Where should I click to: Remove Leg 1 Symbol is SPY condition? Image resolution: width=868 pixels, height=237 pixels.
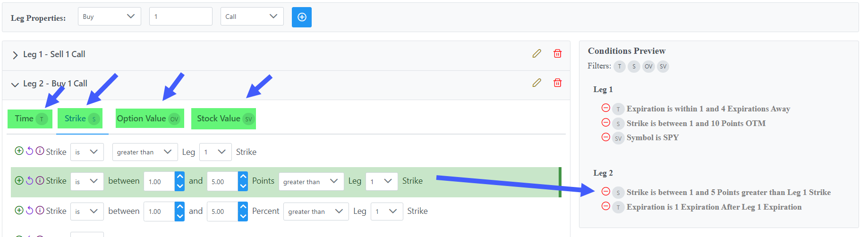coord(605,137)
